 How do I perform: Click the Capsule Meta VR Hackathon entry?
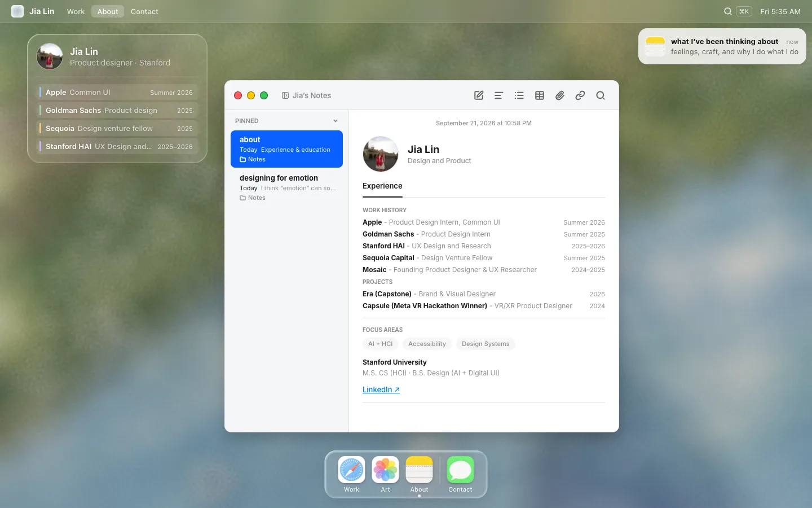click(484, 306)
